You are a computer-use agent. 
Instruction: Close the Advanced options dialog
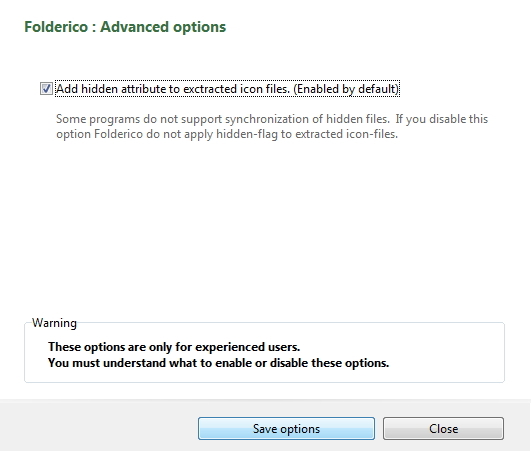(x=443, y=429)
